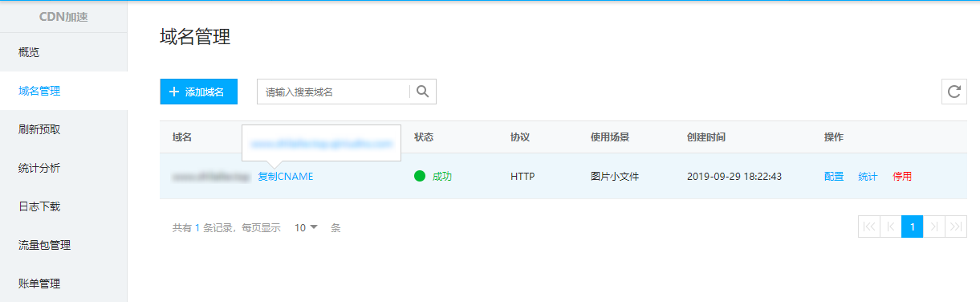
Task: Click the 添加域名 button
Action: 198,92
